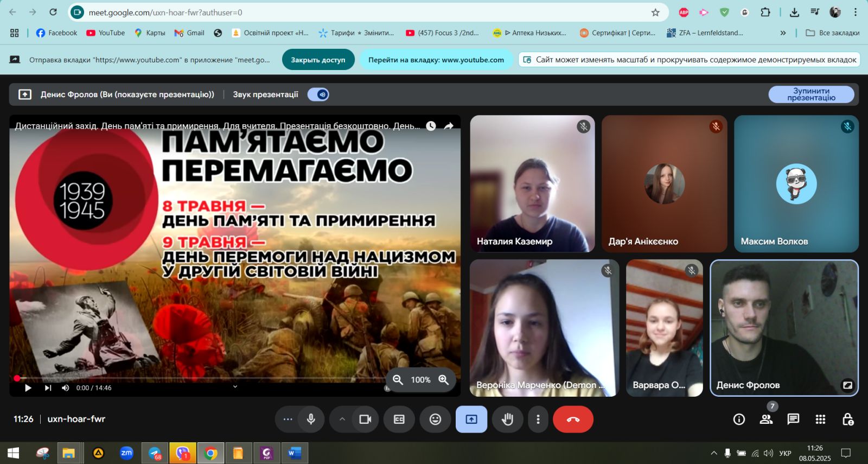Open the chat panel with everyone

(793, 419)
